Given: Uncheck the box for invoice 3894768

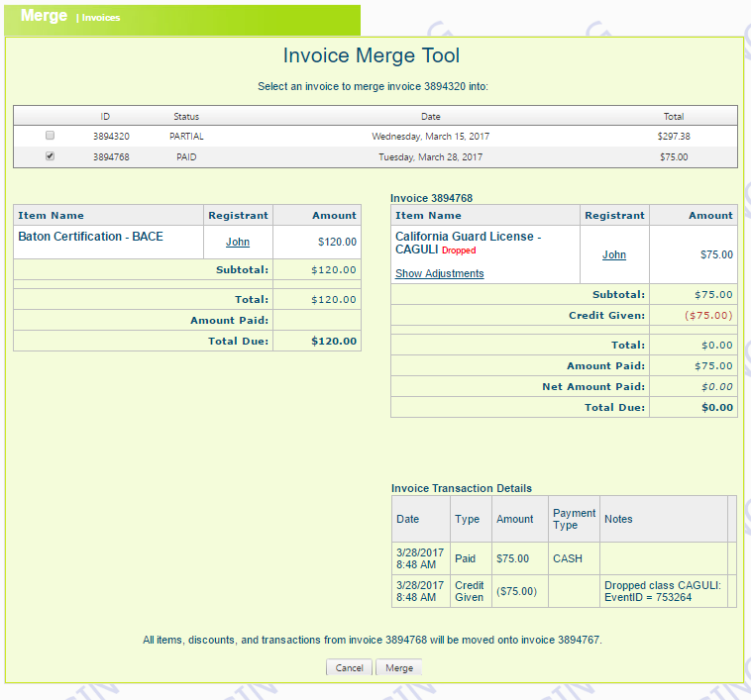Looking at the screenshot, I should 51,156.
